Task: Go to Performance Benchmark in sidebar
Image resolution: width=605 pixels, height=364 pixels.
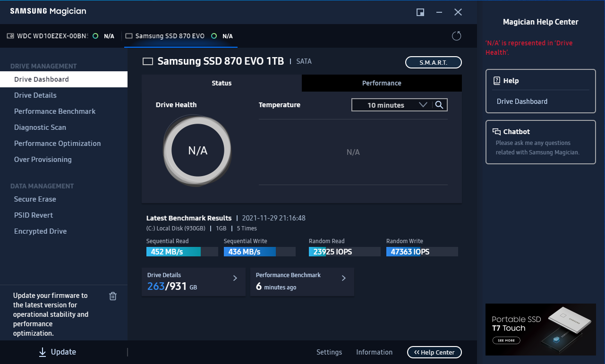Action: coord(64,111)
